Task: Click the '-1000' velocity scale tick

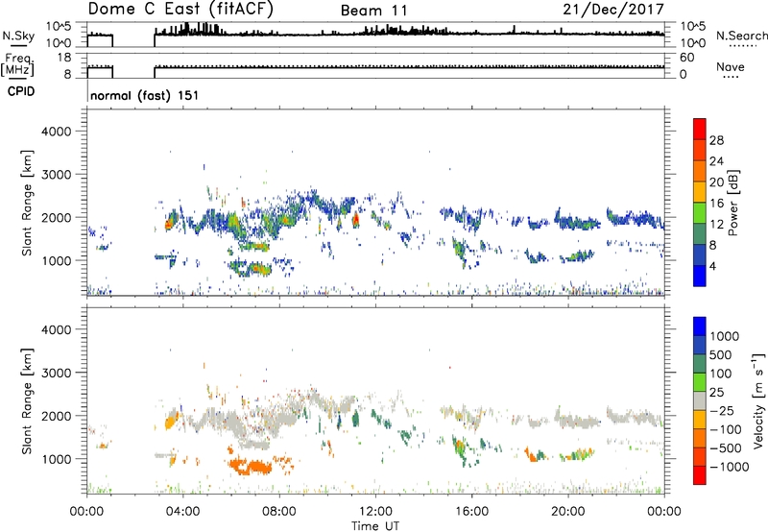Action: pyautogui.click(x=729, y=467)
